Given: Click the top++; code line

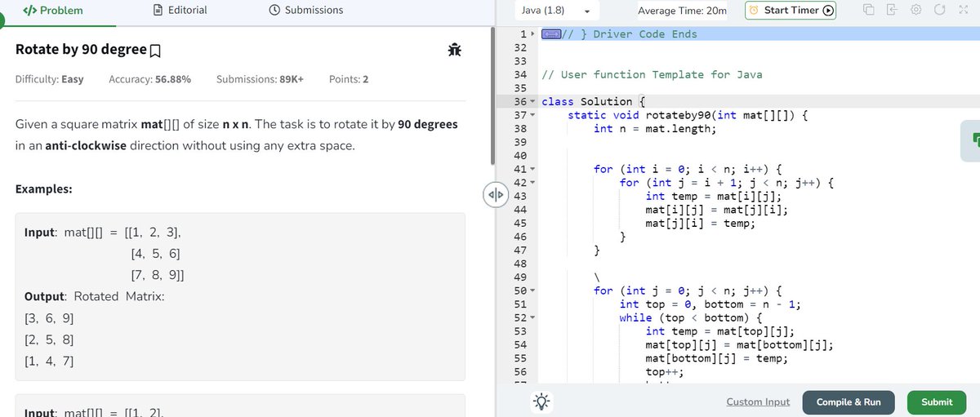Looking at the screenshot, I should (x=664, y=371).
